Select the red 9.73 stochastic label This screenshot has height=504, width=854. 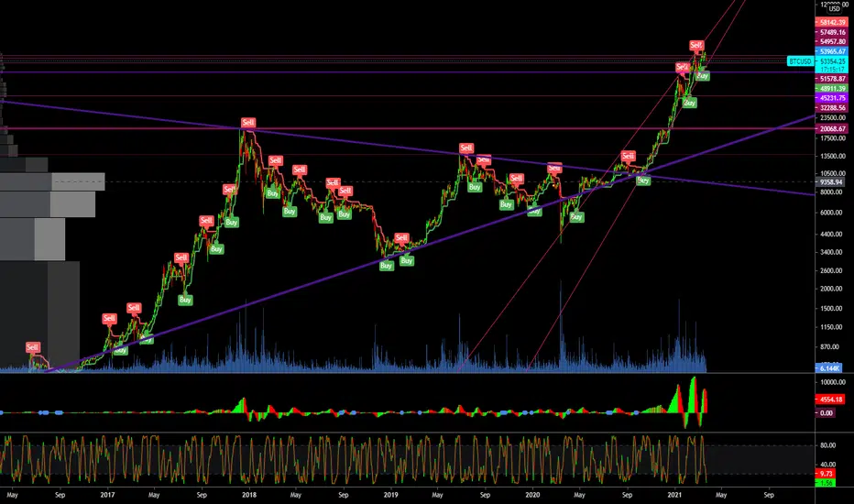click(x=826, y=474)
